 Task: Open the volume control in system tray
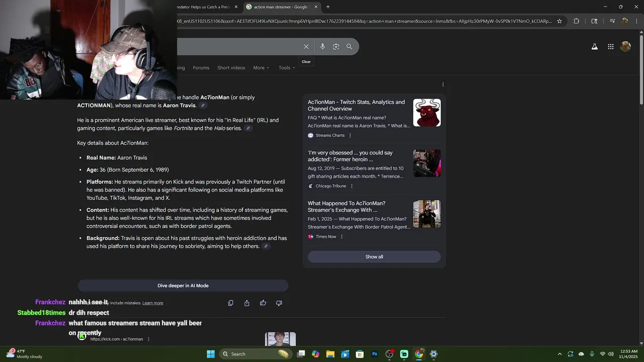coord(611,354)
